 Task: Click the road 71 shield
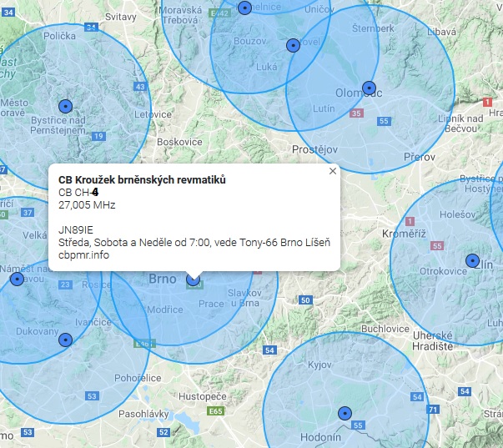pos(433,410)
